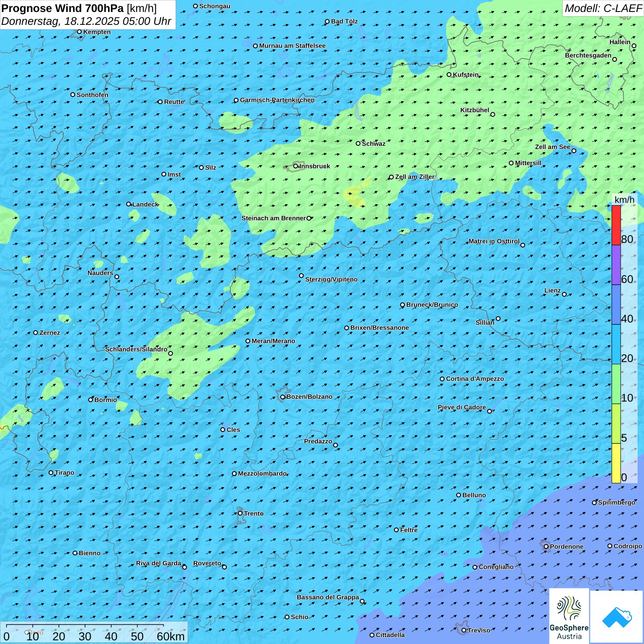
Task: Click the 'Zell am Ziller' label
Action: [415, 177]
